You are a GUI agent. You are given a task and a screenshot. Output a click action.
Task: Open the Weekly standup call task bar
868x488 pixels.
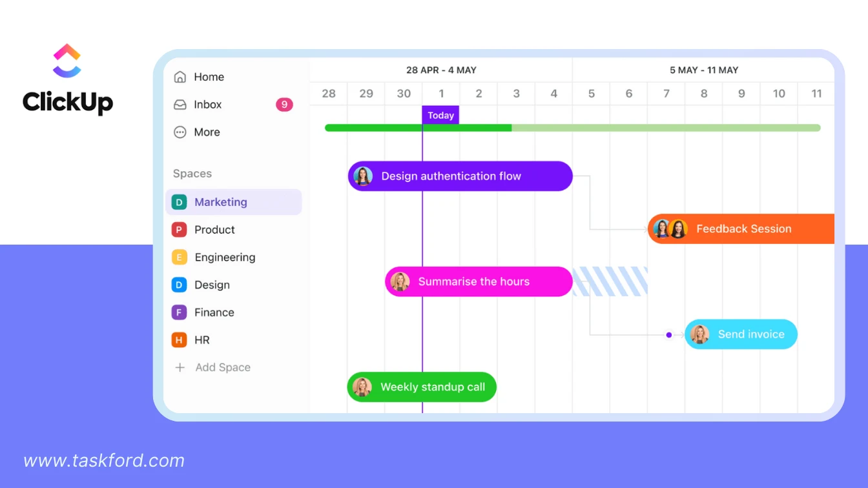click(422, 387)
